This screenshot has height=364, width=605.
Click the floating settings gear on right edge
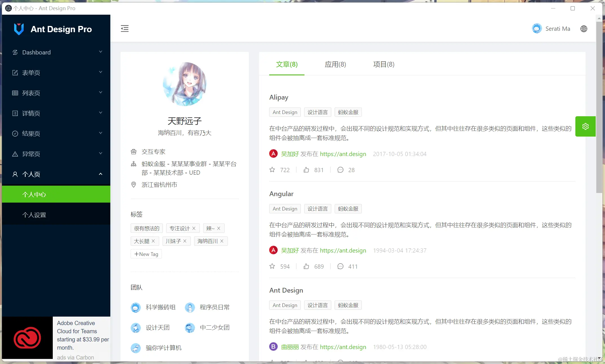point(586,126)
